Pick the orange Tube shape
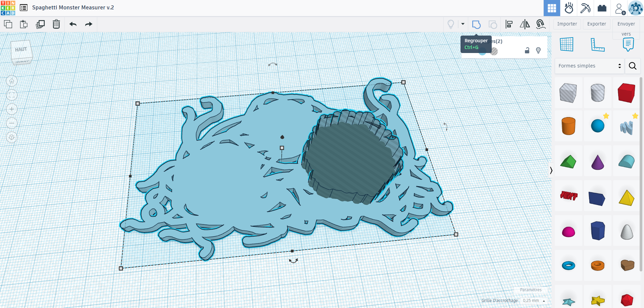 (597, 265)
